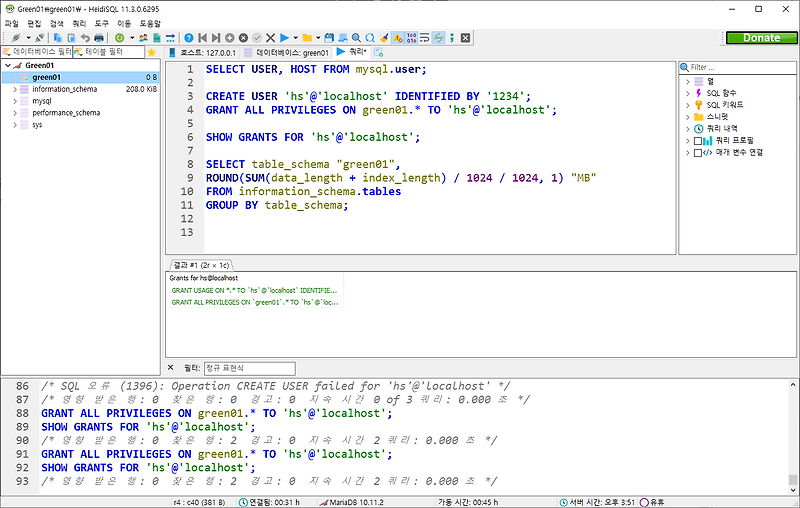Click the 정규 표현식 filter input field
800x508 pixels.
click(x=249, y=368)
